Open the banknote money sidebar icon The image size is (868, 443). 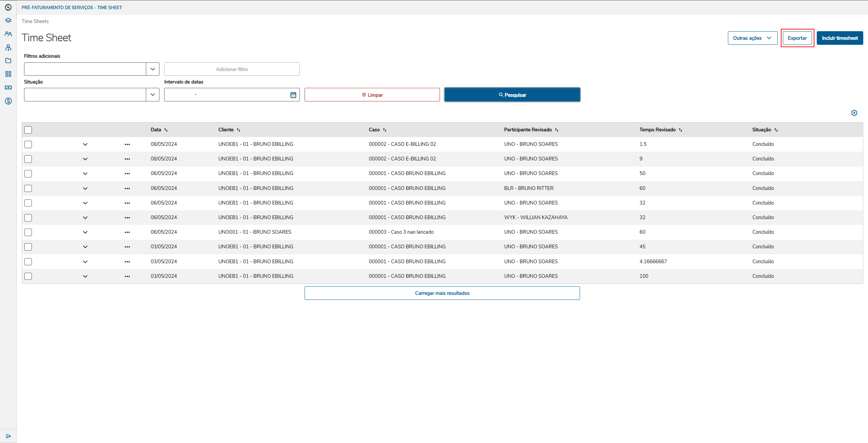coord(8,88)
